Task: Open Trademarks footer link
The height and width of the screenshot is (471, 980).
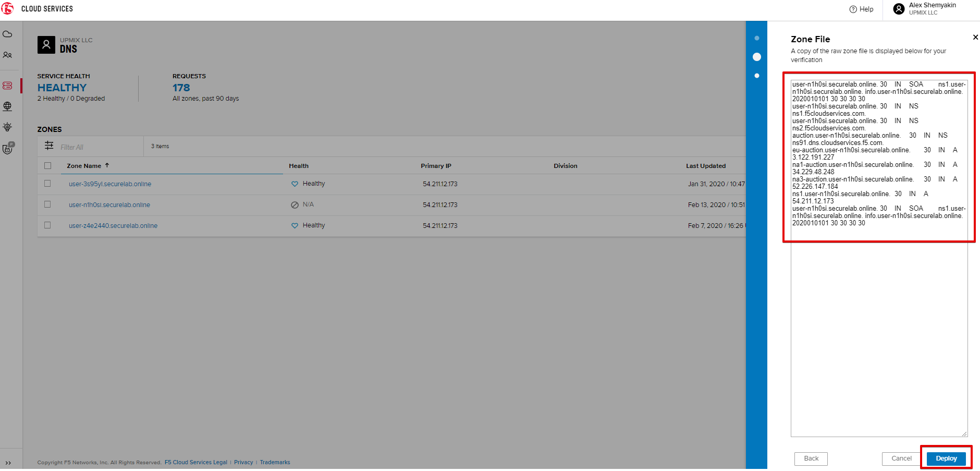Action: point(275,462)
